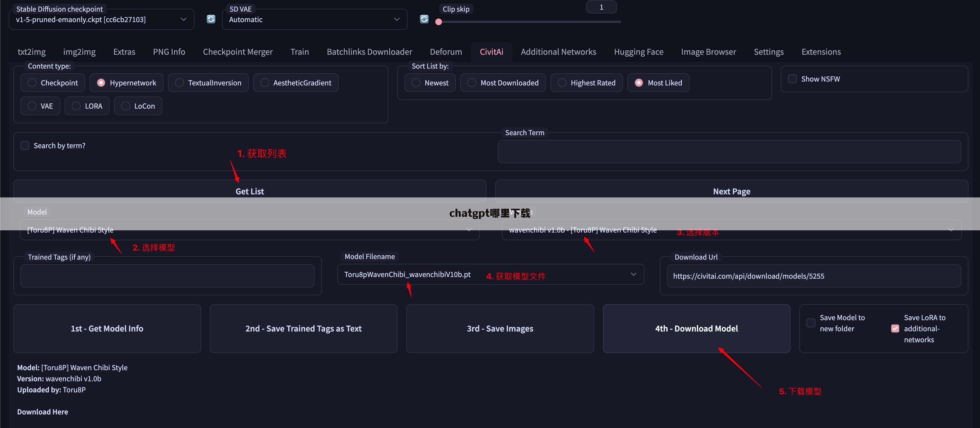
Task: Sort list by Newest
Action: 430,83
